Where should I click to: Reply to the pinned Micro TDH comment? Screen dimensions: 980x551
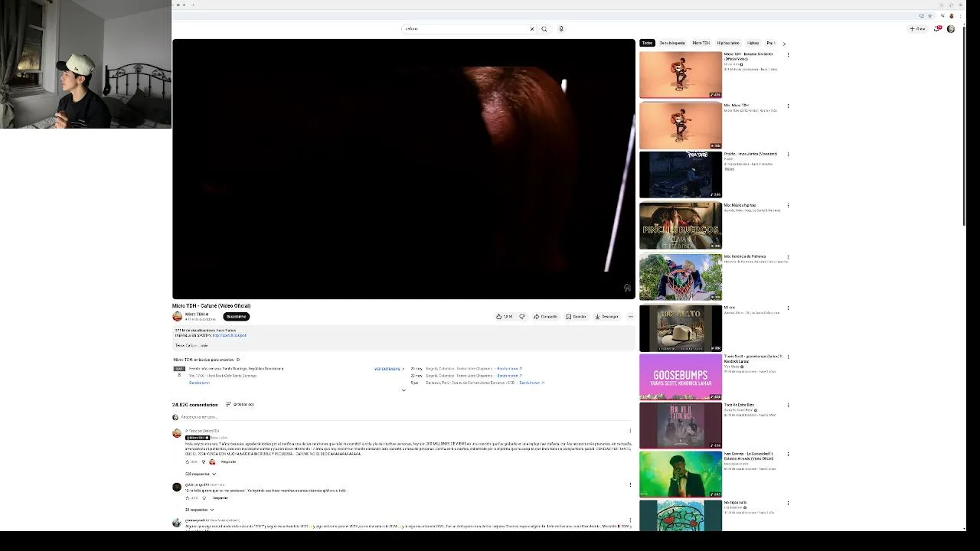tap(228, 461)
